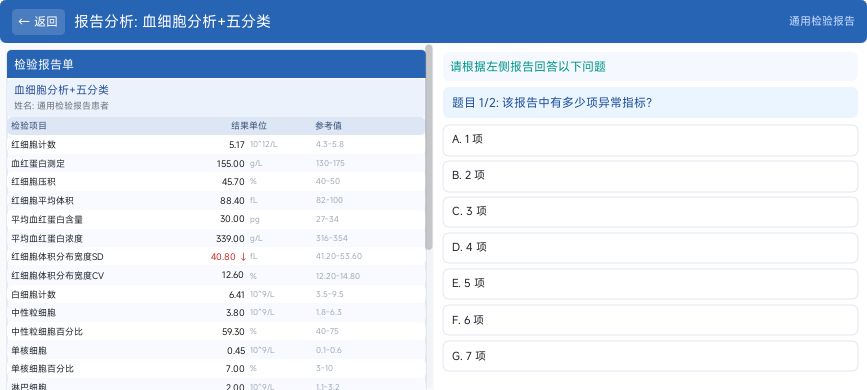867x390 pixels.
Task: Click the result value 5.17
Action: tap(237, 145)
